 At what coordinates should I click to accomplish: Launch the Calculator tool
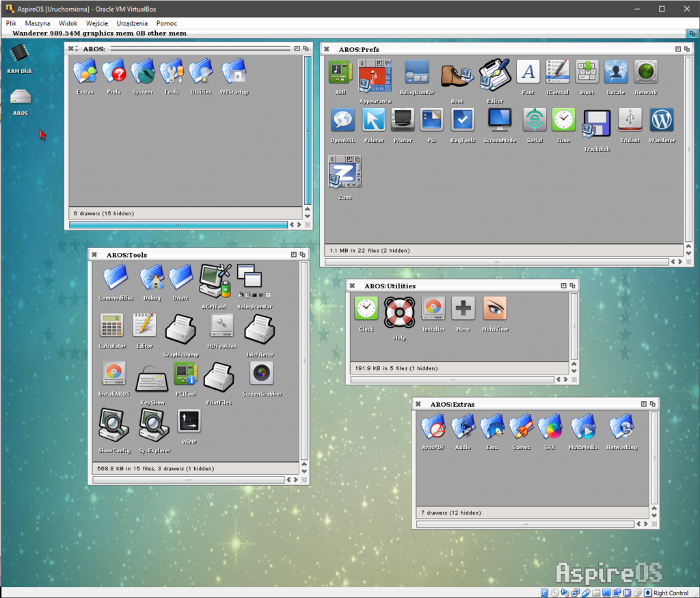point(113,325)
